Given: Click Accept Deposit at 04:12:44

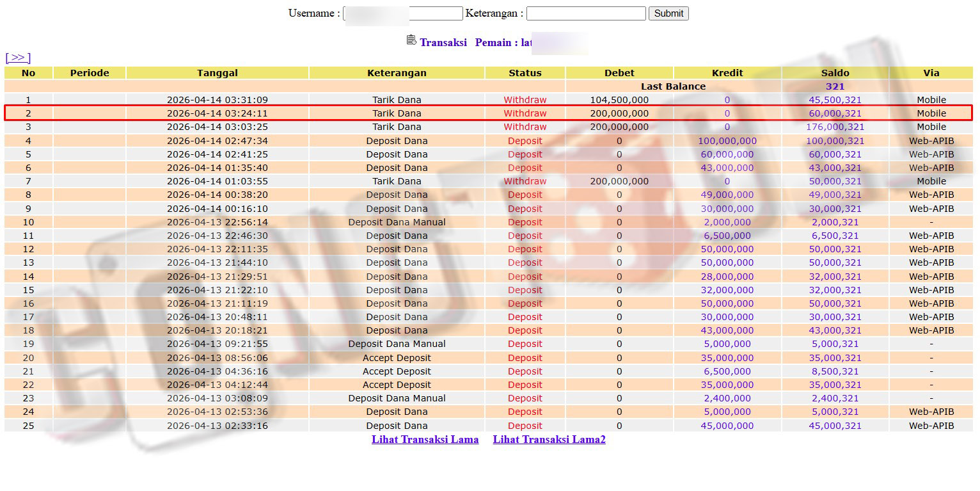Looking at the screenshot, I should 397,385.
